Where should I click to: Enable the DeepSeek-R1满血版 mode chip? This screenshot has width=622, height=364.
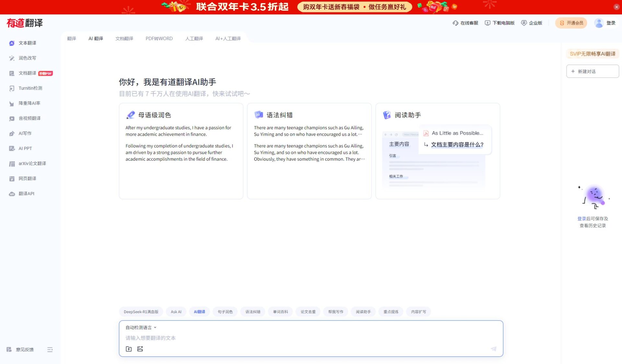pos(141,312)
